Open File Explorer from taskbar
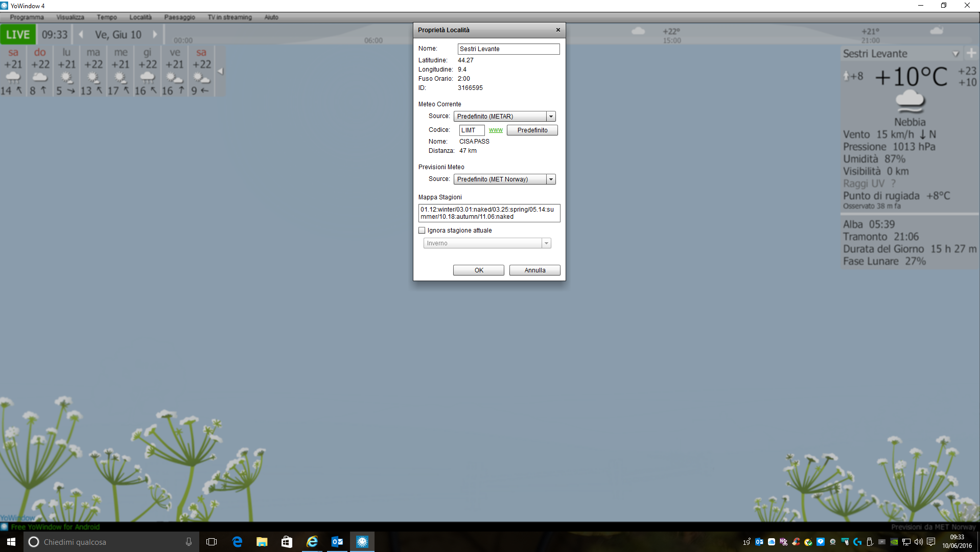The height and width of the screenshot is (552, 980). click(262, 542)
